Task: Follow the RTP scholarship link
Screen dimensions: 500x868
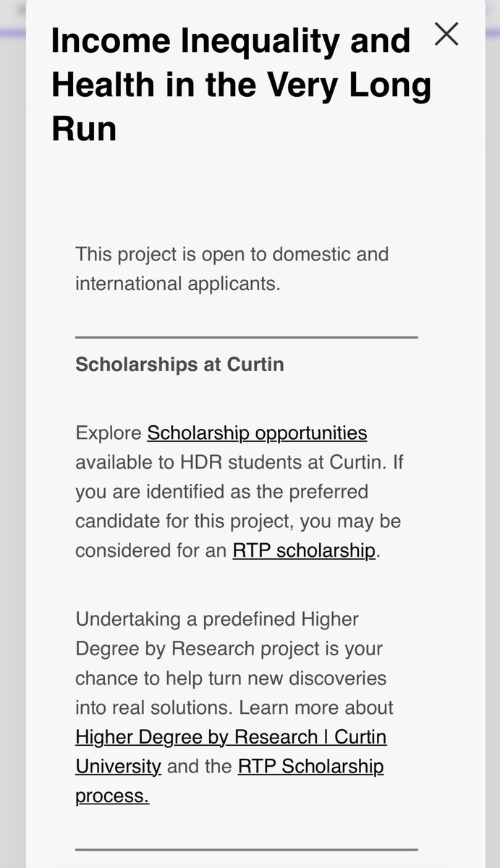Action: (x=304, y=550)
